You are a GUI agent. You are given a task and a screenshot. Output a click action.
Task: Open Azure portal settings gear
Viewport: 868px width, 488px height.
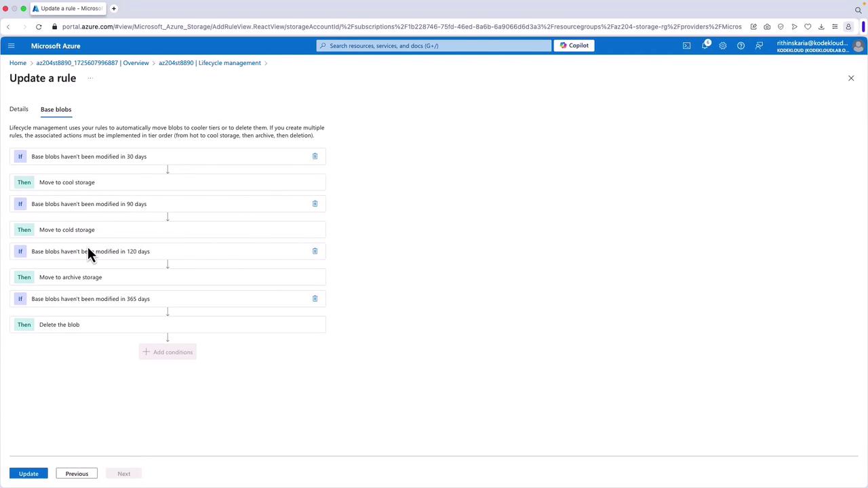click(x=723, y=46)
